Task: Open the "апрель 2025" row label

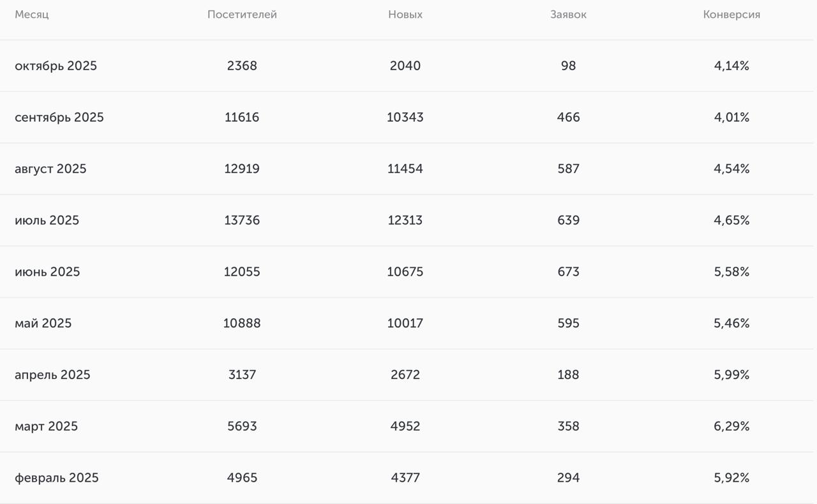Action: pos(52,375)
